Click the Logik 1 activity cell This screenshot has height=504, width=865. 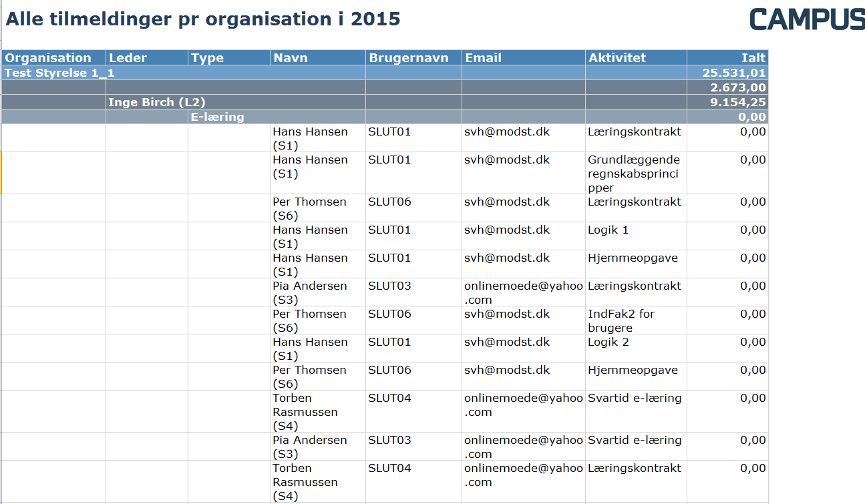click(x=636, y=236)
